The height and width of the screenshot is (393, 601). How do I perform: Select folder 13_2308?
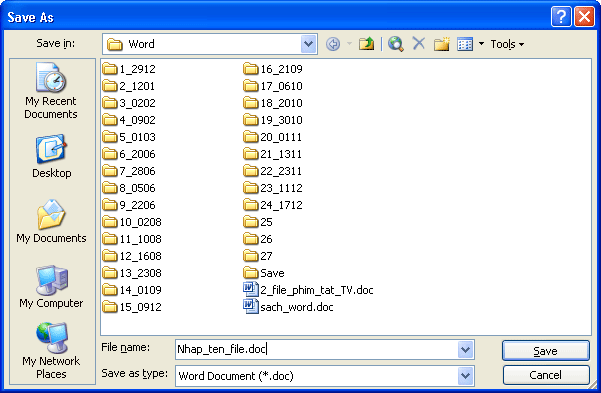[x=132, y=273]
